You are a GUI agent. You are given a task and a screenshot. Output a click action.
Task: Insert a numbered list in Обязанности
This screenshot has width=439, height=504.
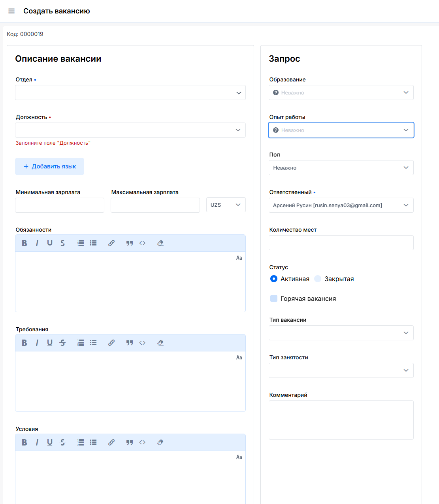pyautogui.click(x=80, y=243)
